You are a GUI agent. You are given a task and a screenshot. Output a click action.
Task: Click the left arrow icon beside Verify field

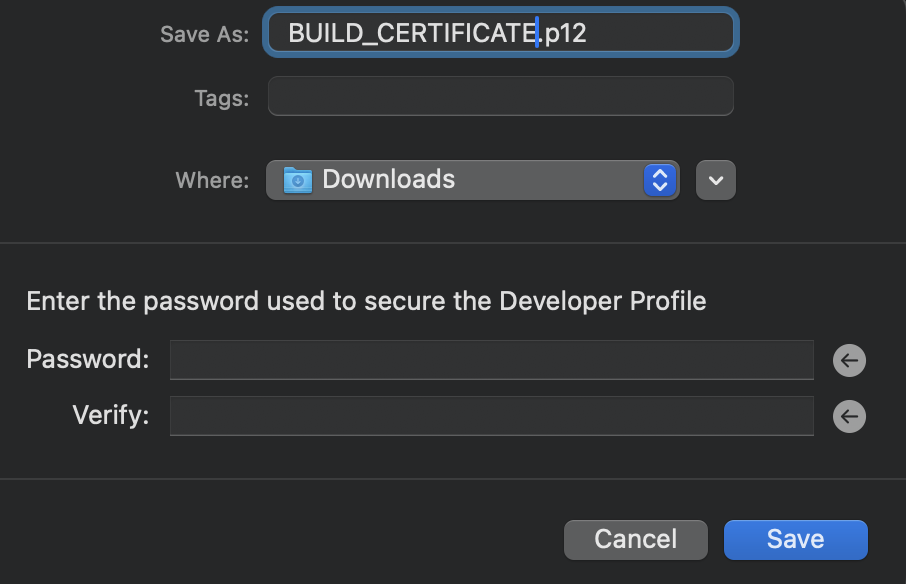849,416
